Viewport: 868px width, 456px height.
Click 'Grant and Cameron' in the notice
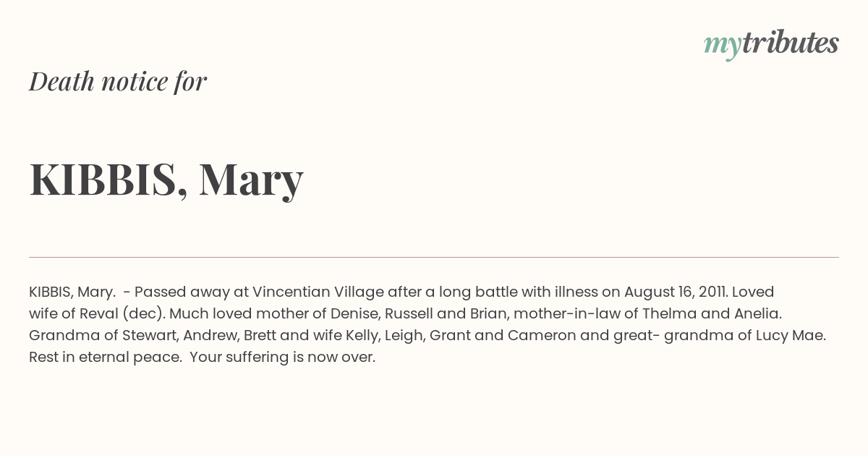(493, 336)
